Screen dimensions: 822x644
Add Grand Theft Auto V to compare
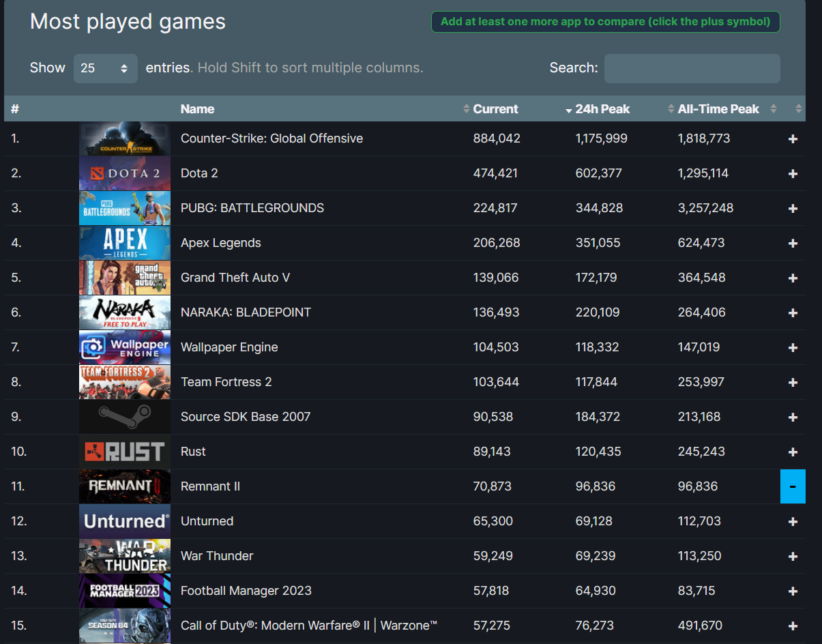click(x=793, y=278)
